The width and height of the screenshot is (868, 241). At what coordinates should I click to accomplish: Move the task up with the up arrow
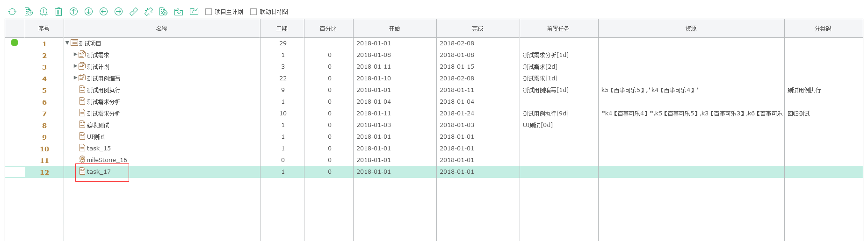[73, 12]
